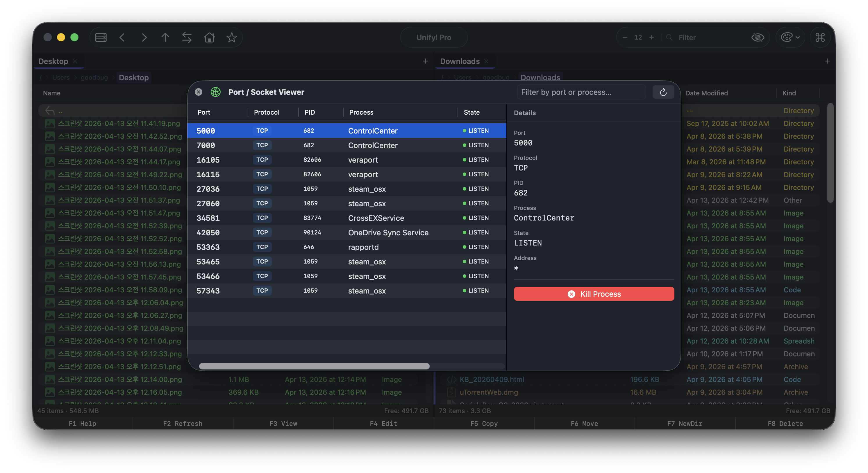Switch to the Downloads tab
This screenshot has height=473, width=868.
(459, 61)
